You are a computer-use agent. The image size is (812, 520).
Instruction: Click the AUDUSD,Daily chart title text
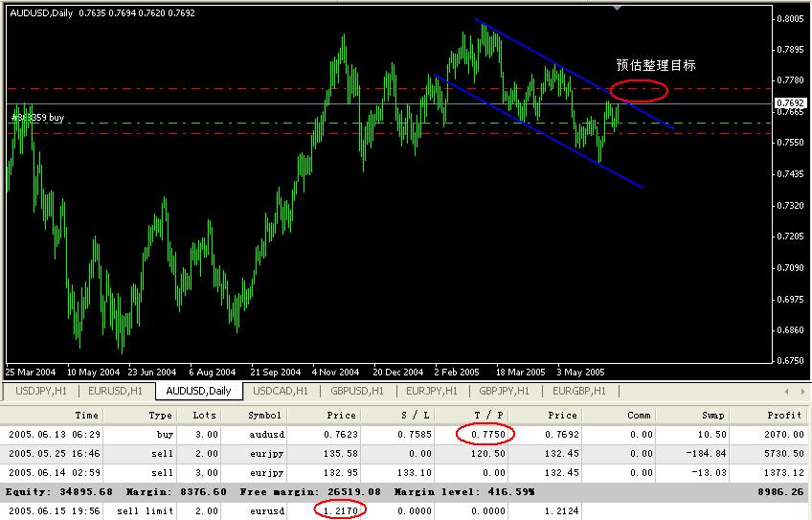pyautogui.click(x=41, y=13)
